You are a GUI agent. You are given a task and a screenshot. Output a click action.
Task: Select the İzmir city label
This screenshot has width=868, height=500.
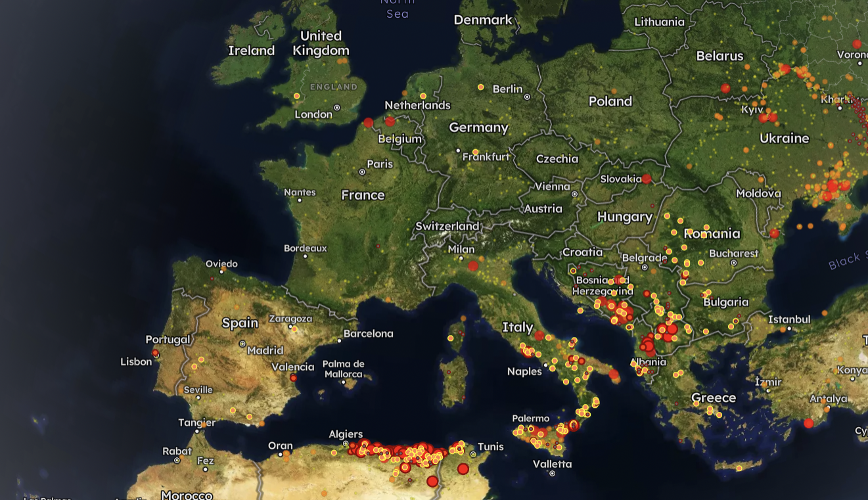(x=767, y=382)
